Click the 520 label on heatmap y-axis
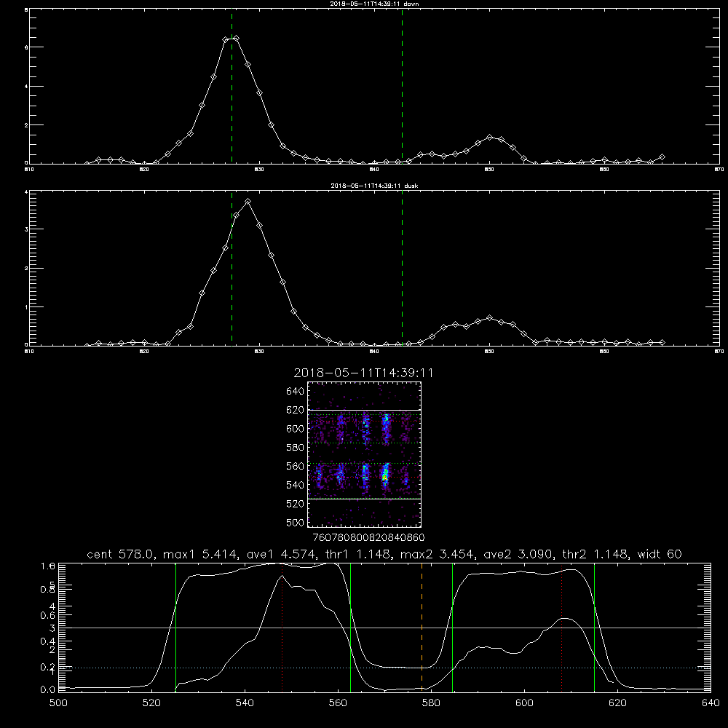The width and height of the screenshot is (728, 728). pyautogui.click(x=296, y=504)
